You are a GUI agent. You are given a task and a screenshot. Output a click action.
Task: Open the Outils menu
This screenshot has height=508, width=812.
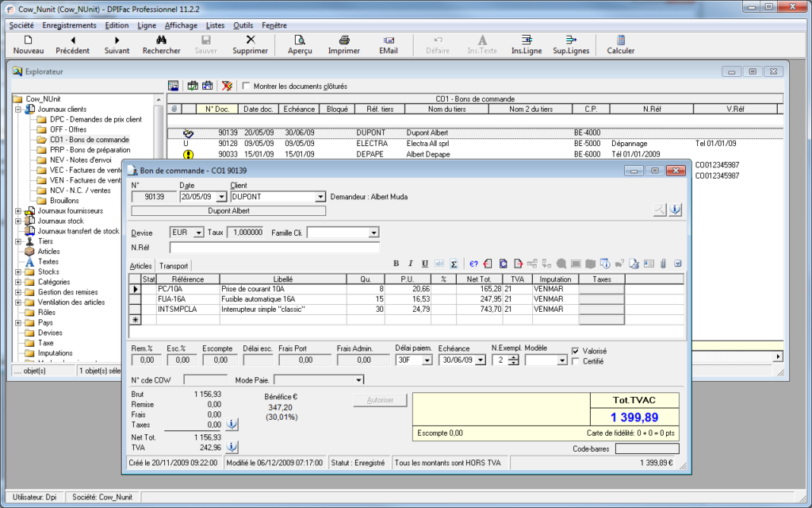(243, 25)
